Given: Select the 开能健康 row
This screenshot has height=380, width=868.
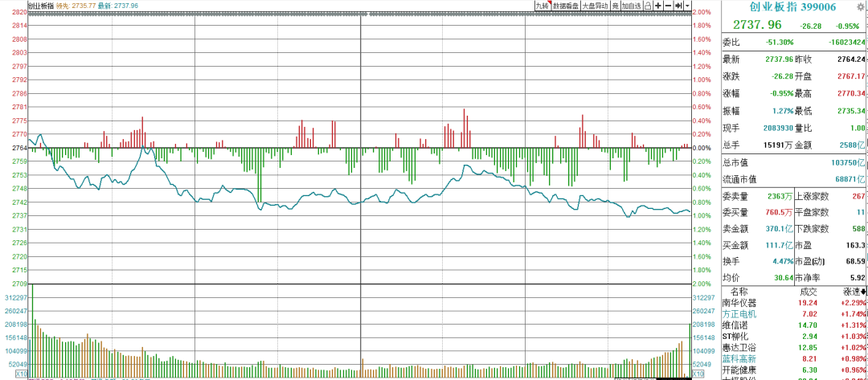Looking at the screenshot, I should 794,370.
